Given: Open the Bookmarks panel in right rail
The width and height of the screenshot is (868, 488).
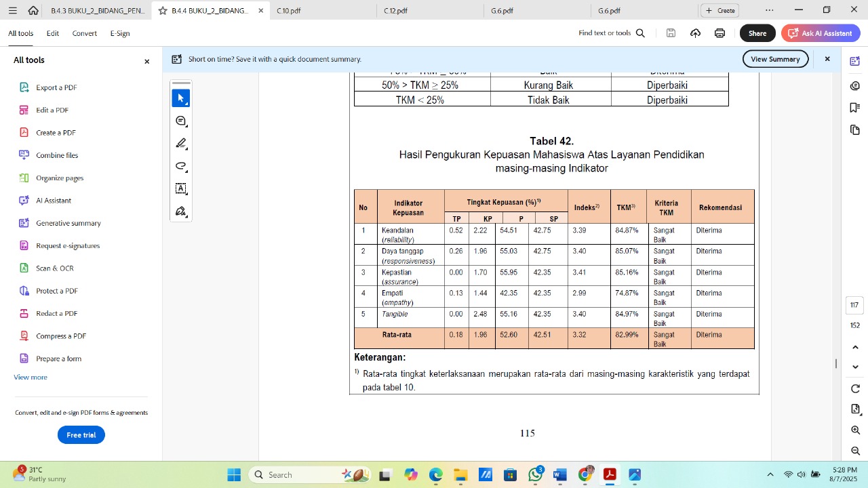Looking at the screenshot, I should [855, 108].
